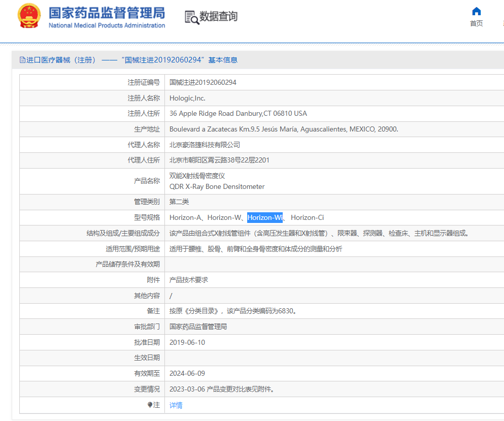
Task: Click the 适用范围/预期用途 label
Action: coord(133,249)
